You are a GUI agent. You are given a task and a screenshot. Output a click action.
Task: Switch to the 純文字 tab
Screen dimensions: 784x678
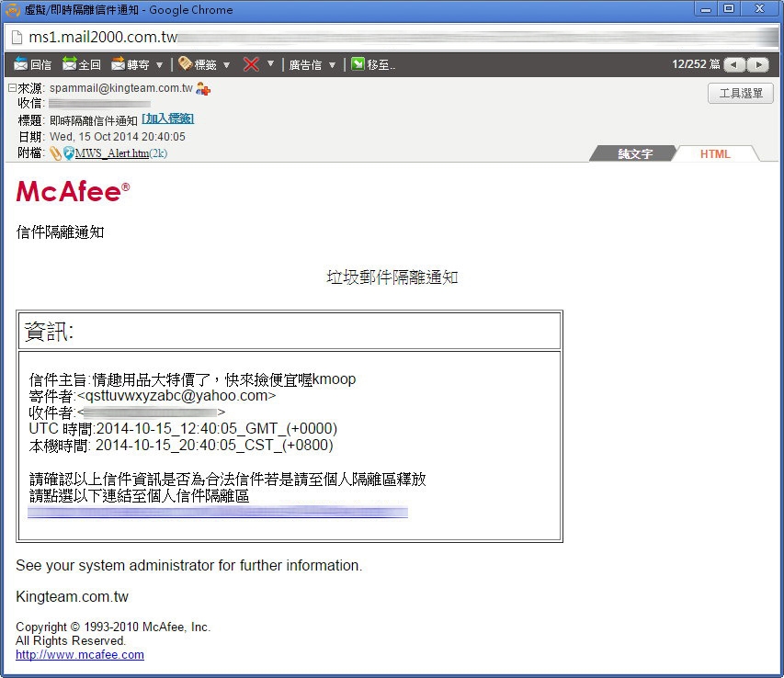(635, 154)
